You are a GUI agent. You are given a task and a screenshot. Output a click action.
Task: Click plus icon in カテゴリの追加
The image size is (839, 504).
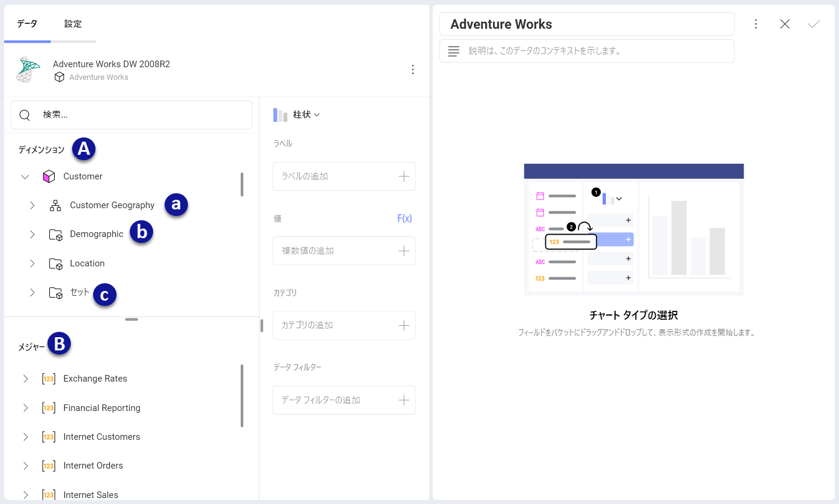click(x=404, y=325)
